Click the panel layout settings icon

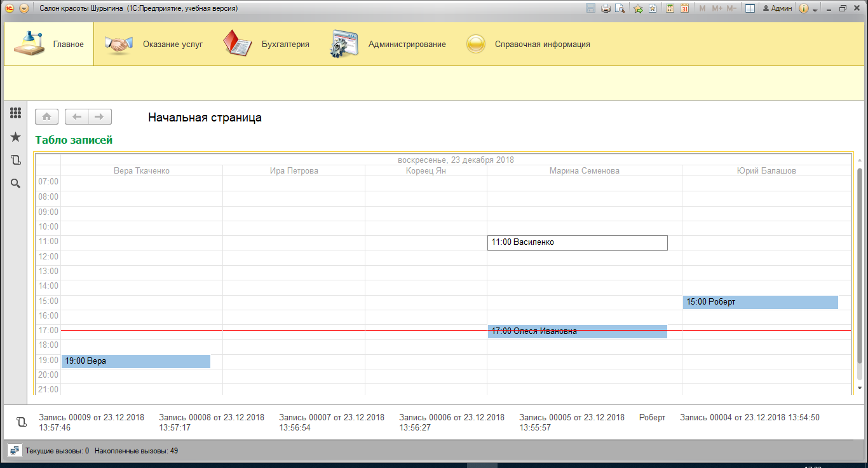[x=750, y=8]
